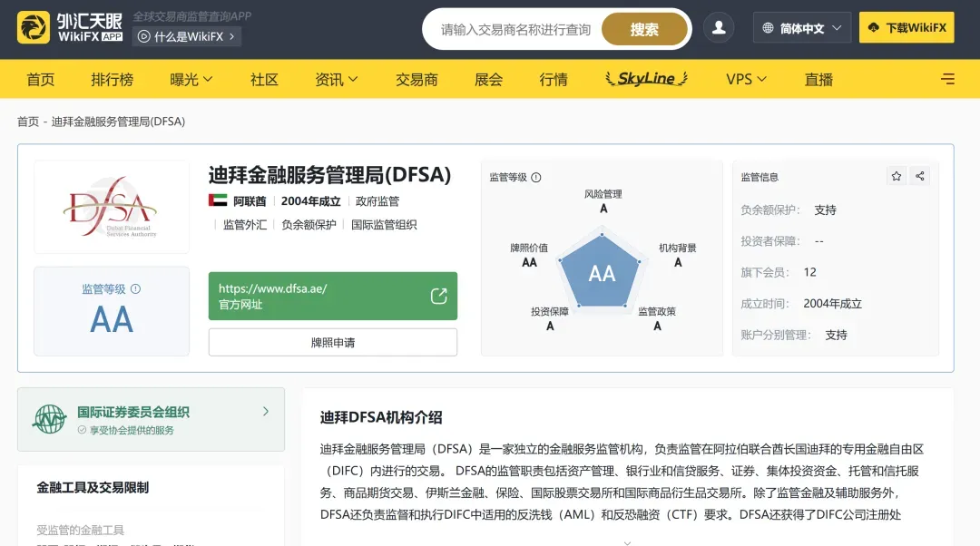Expand the 国际证券委员会组织 card arrow

[x=266, y=411]
